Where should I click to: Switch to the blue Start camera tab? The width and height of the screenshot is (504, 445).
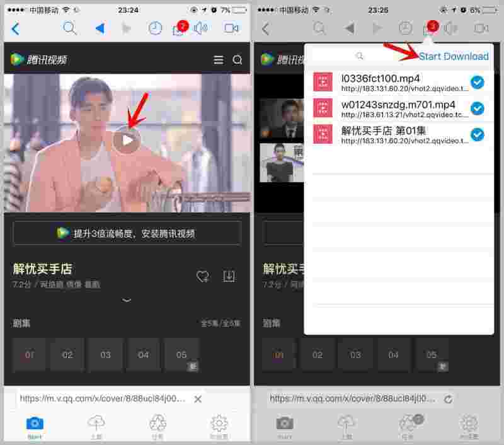point(35,425)
